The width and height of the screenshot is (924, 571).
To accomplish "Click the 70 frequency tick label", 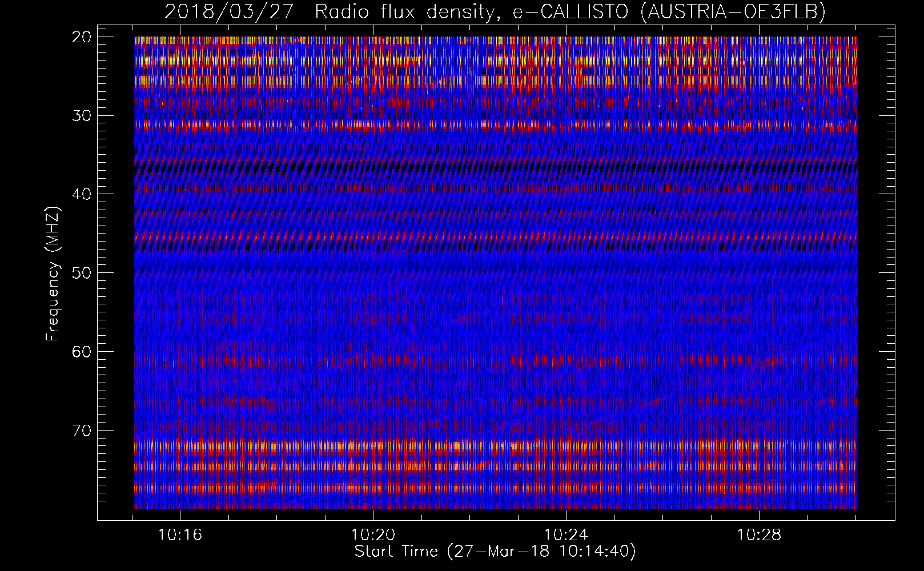I will [82, 430].
